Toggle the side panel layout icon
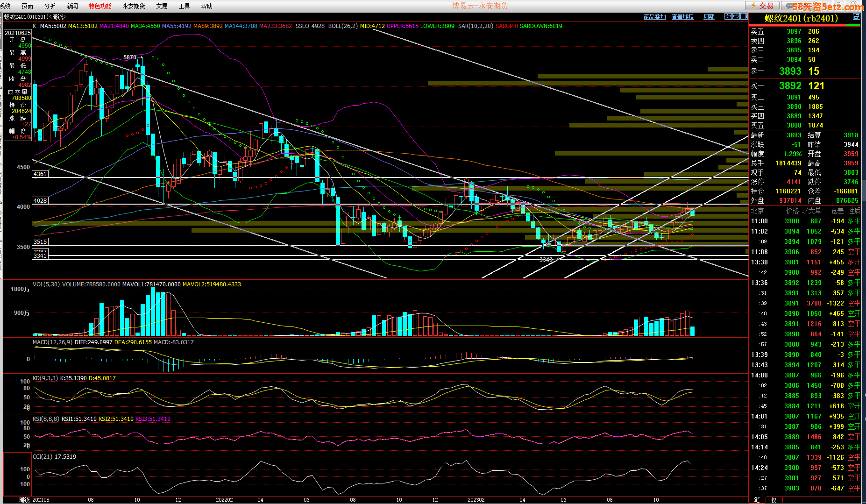Viewport: 866px width, 504px height. point(744,16)
